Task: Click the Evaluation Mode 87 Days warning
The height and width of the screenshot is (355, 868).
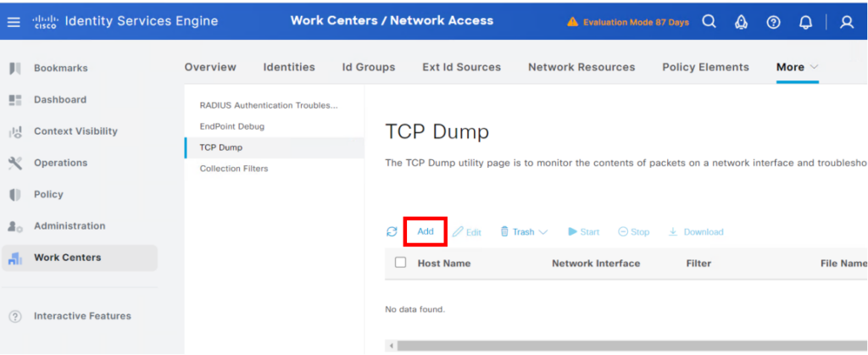Action: click(628, 22)
